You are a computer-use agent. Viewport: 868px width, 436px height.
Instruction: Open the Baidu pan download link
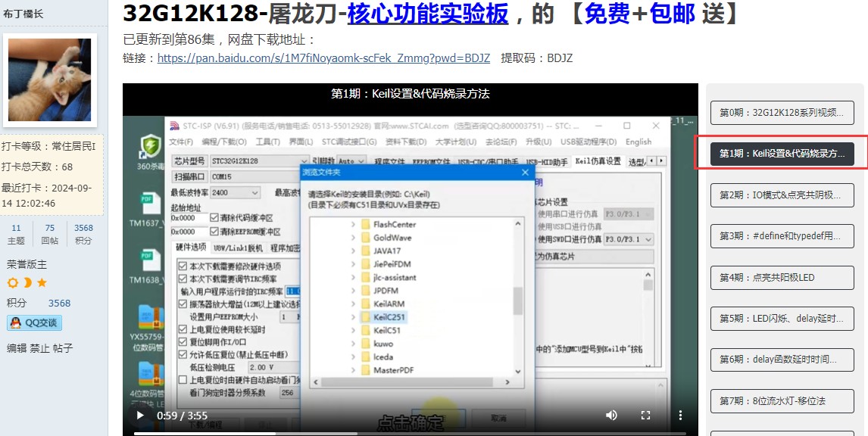pos(323,58)
